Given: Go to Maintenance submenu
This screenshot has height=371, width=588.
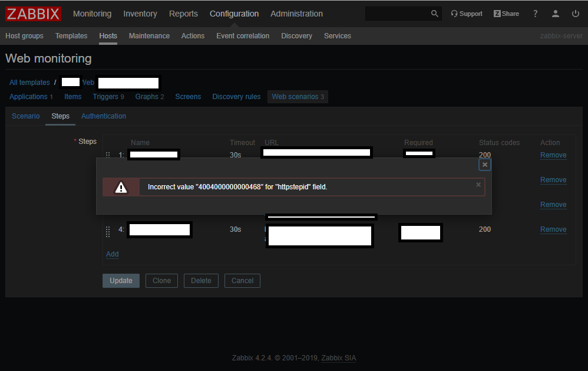Looking at the screenshot, I should [149, 35].
